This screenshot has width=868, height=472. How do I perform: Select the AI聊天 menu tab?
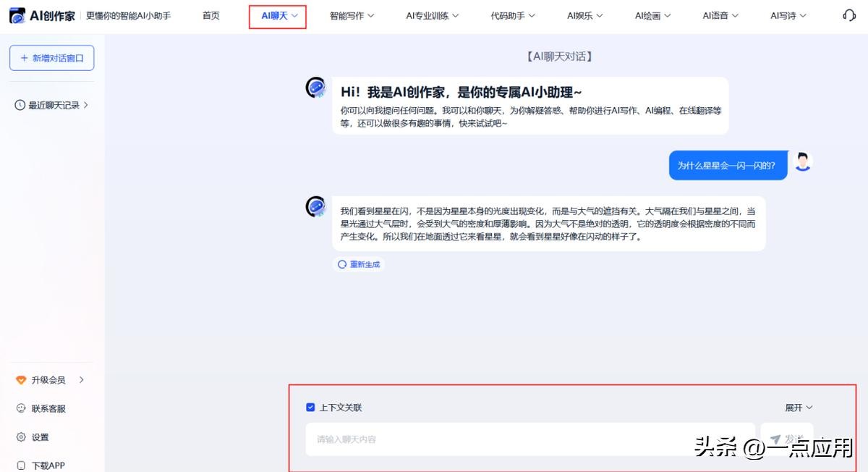click(x=278, y=15)
